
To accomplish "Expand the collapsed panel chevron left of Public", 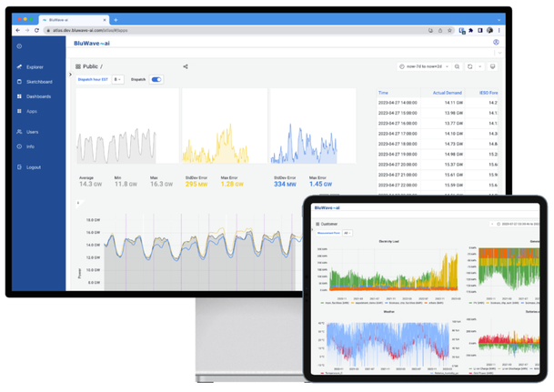I will click(70, 75).
